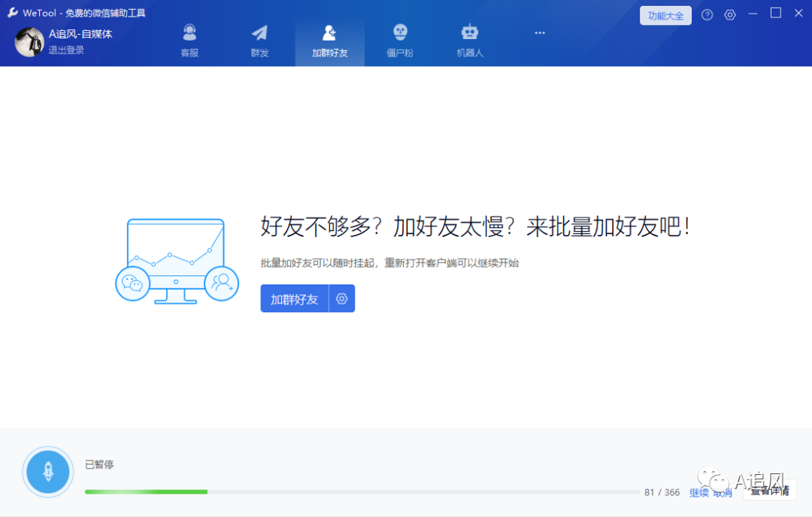The height and width of the screenshot is (517, 812).
Task: Switch to the 群发 mass send tab
Action: point(259,41)
